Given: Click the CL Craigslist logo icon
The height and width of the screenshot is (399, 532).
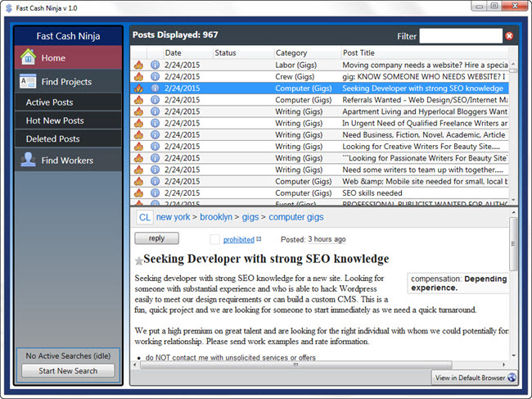Looking at the screenshot, I should (144, 217).
